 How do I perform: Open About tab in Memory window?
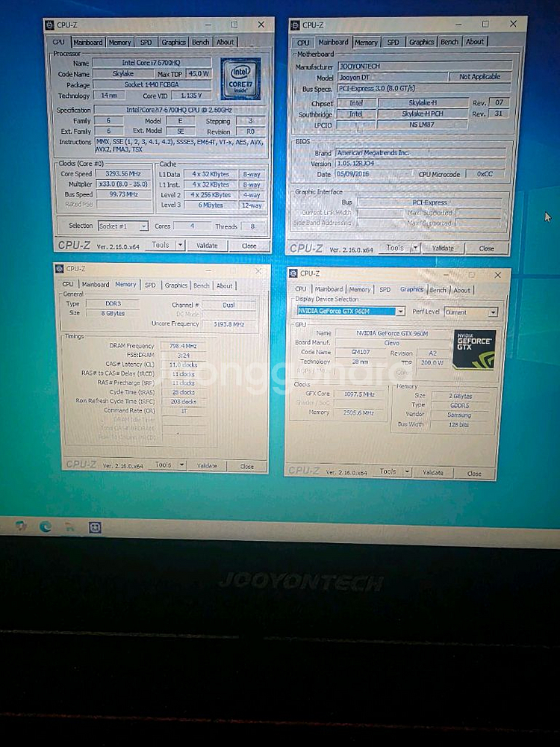224,285
